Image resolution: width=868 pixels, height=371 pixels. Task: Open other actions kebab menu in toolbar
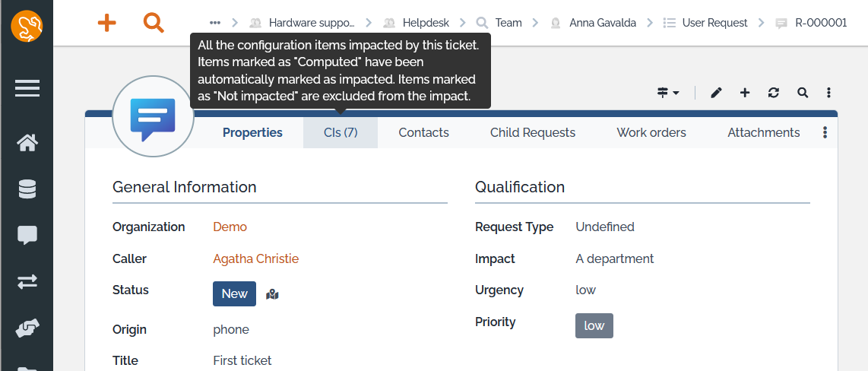coord(828,93)
